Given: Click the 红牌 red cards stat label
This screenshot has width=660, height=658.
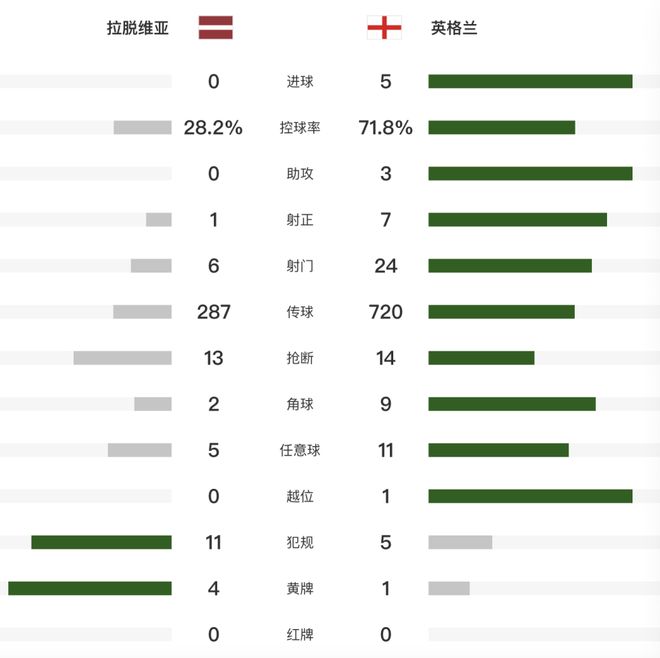Looking at the screenshot, I should [300, 634].
